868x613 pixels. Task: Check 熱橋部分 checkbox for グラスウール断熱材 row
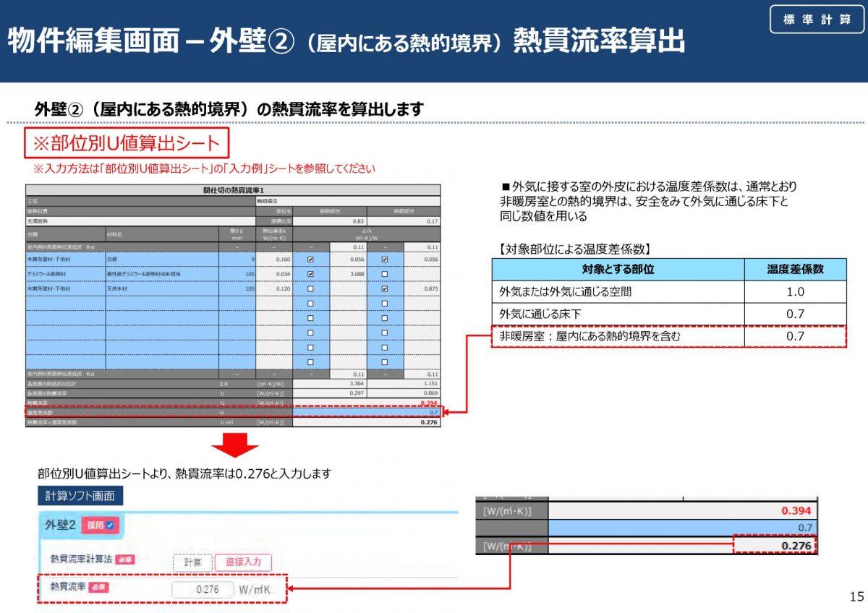[x=384, y=274]
